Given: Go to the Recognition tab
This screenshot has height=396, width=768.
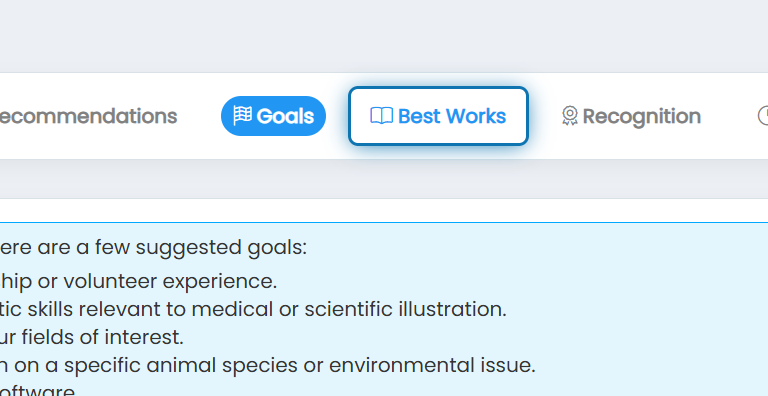Looking at the screenshot, I should tap(631, 116).
